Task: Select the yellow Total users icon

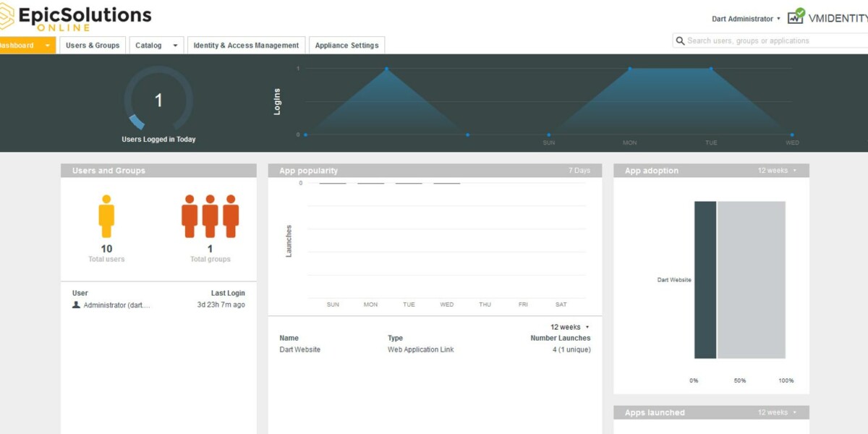Action: click(x=106, y=216)
